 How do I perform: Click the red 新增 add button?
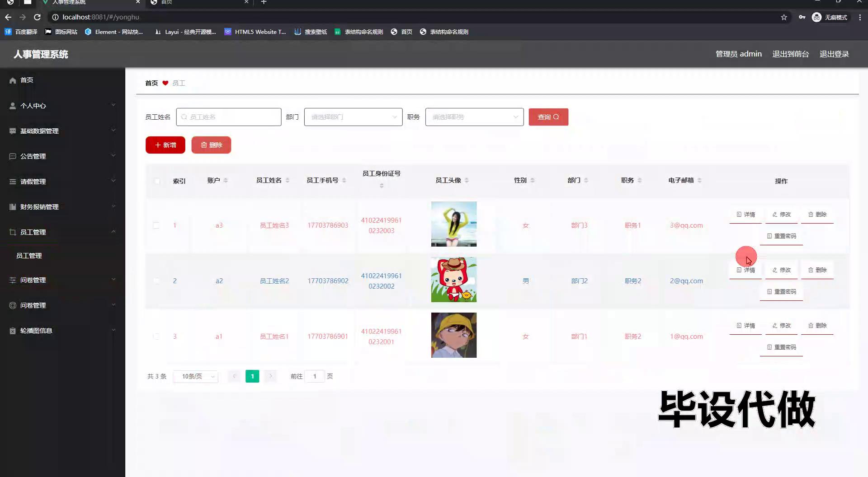165,145
